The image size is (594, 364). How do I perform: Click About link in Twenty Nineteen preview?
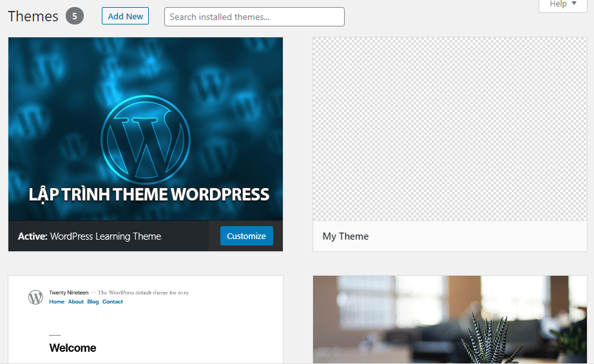[76, 302]
